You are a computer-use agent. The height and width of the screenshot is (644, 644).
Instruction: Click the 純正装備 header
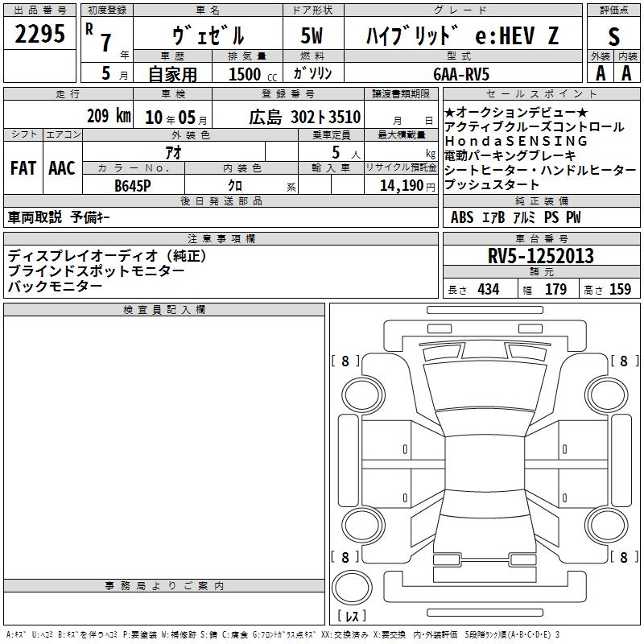point(541,200)
